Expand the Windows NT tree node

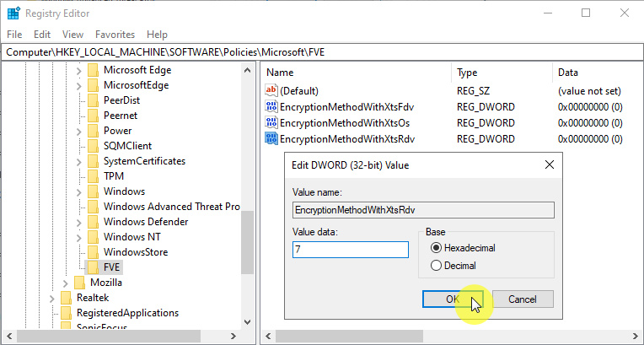pyautogui.click(x=78, y=237)
